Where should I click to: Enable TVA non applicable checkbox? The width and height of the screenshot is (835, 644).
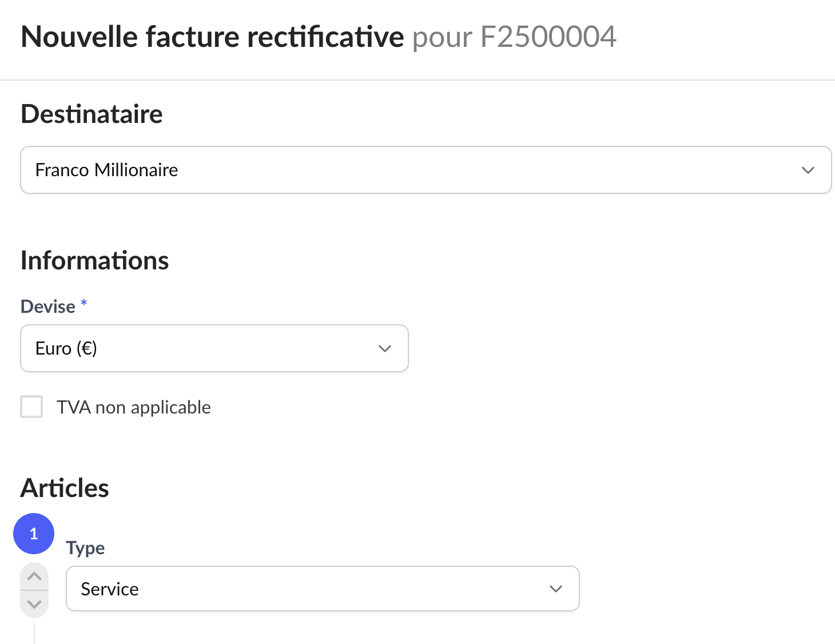pyautogui.click(x=31, y=407)
